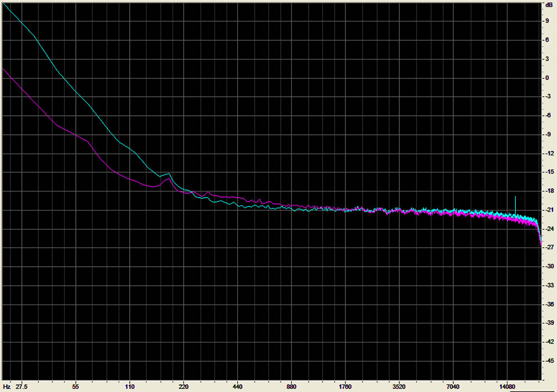
Task: Click the 440 Hz frequency axis label
Action: coord(238,386)
